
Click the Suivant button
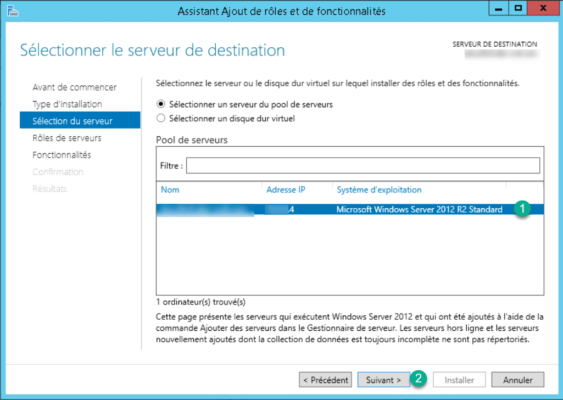[383, 380]
